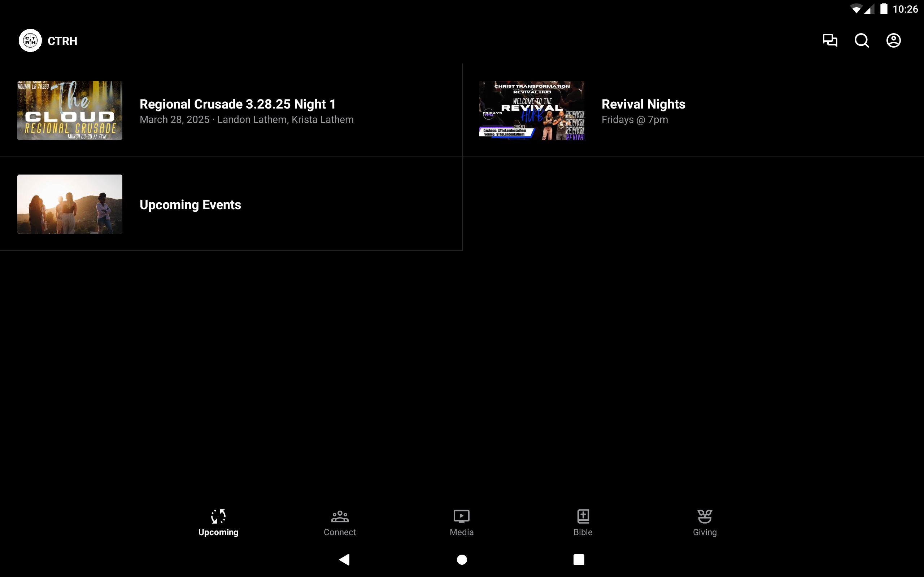Tap the Connect people icon
The height and width of the screenshot is (577, 924).
tap(339, 516)
